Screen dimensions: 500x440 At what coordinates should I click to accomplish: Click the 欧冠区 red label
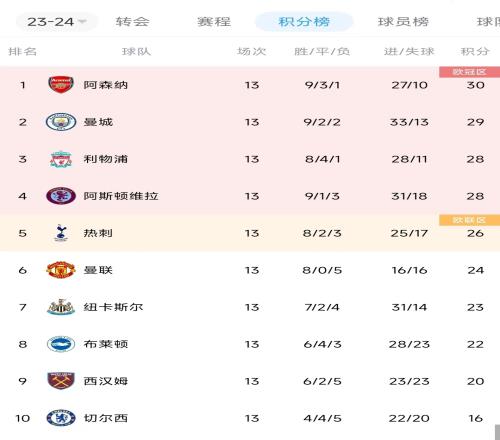[469, 72]
